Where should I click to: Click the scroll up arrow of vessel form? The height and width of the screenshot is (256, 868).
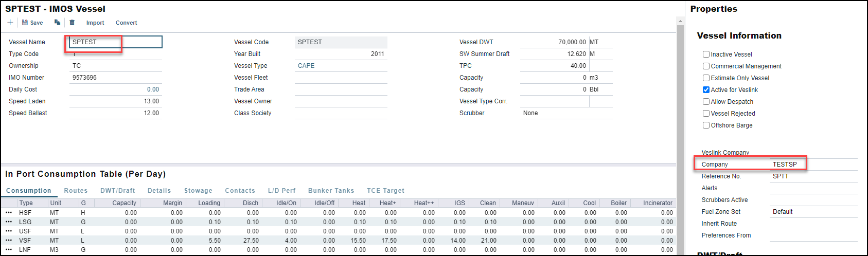click(680, 22)
